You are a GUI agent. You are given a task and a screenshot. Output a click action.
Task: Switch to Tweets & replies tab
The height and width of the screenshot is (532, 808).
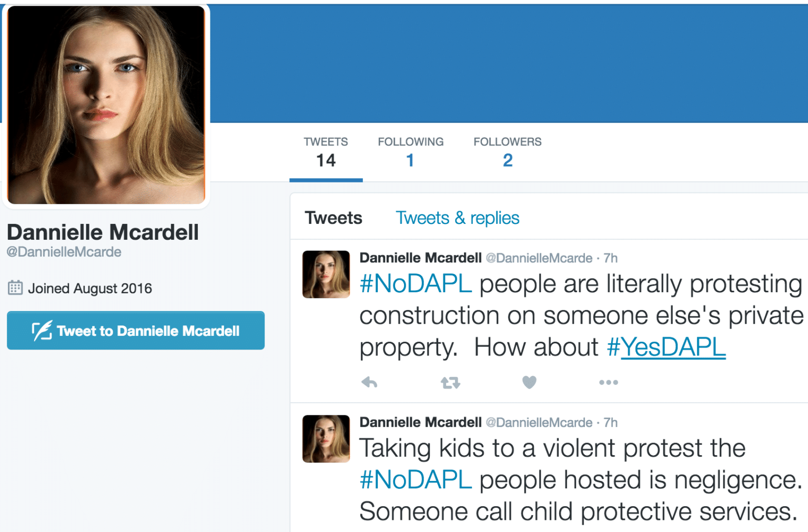pos(457,218)
